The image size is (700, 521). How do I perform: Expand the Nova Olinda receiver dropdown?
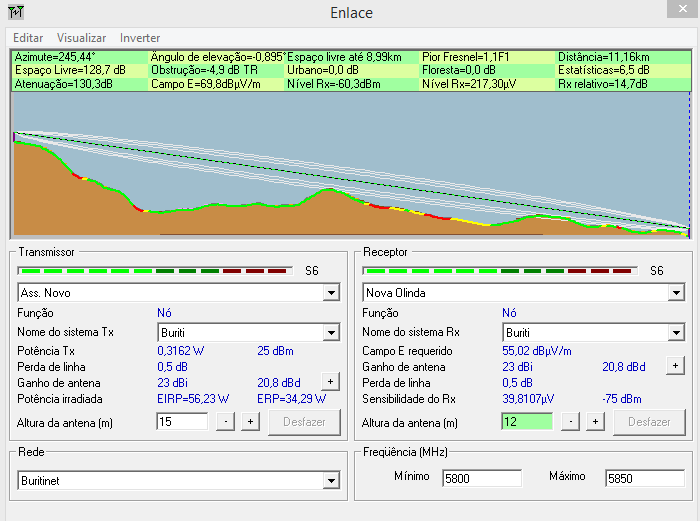676,293
